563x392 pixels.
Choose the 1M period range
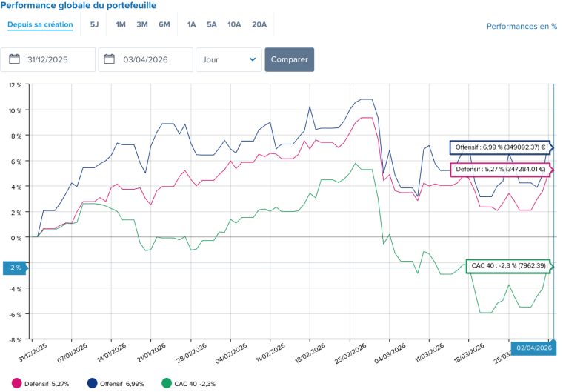point(121,24)
